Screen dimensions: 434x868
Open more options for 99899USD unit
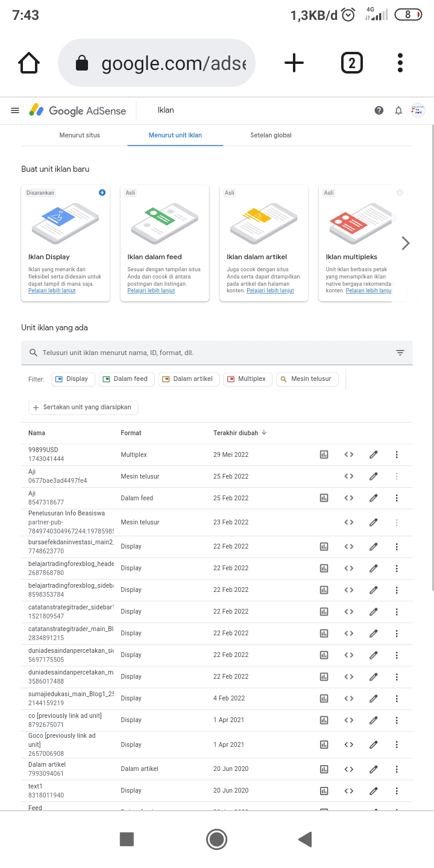[x=397, y=454]
